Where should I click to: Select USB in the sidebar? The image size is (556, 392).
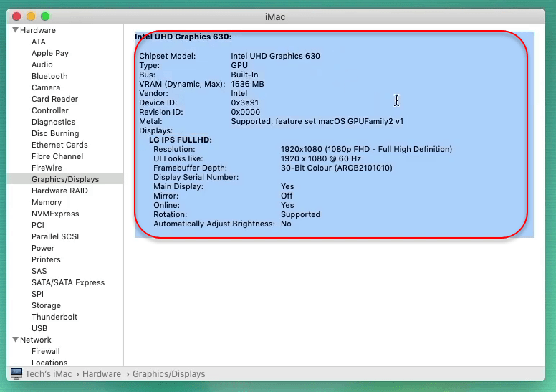tap(39, 328)
